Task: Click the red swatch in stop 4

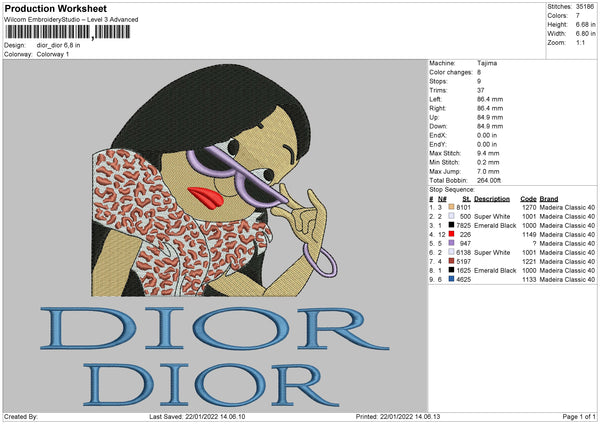Action: [x=451, y=234]
